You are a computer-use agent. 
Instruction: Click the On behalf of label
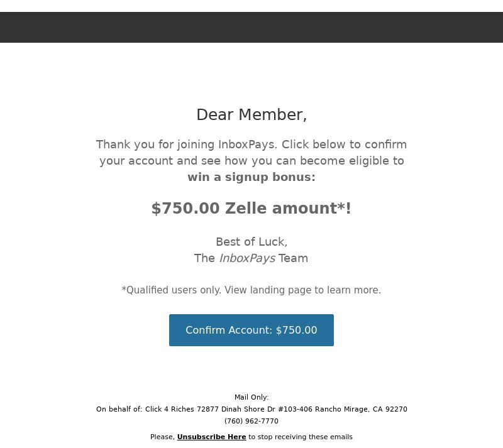(119, 409)
